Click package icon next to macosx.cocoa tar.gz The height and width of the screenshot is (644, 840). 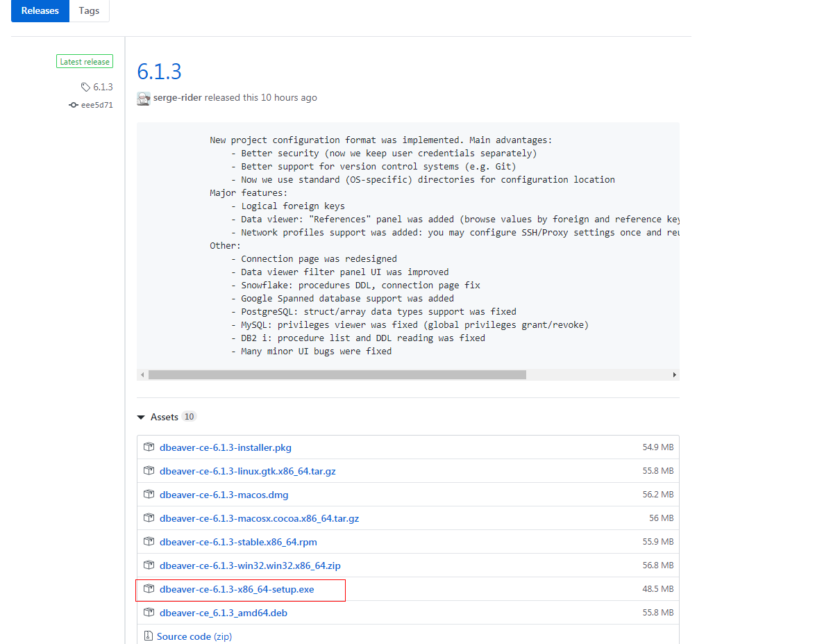(149, 518)
